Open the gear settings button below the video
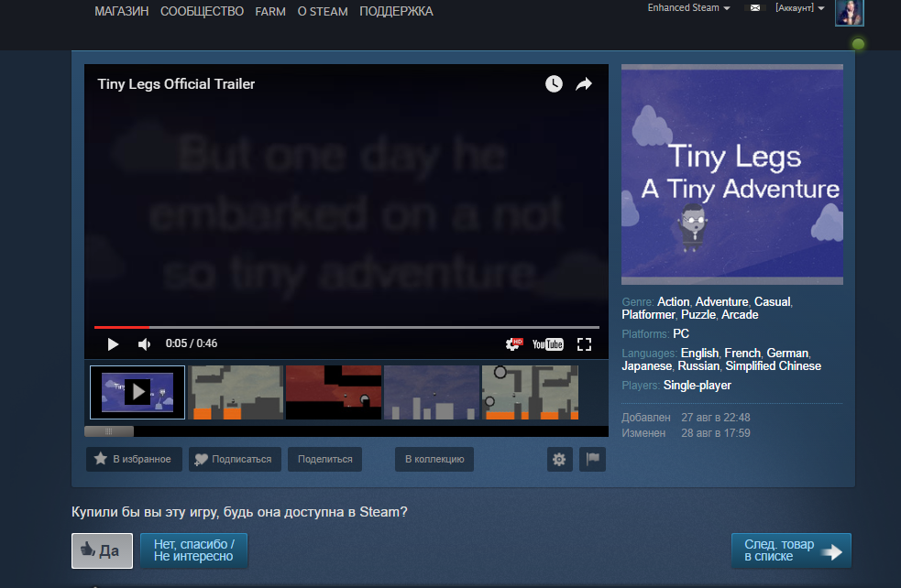 (x=559, y=460)
